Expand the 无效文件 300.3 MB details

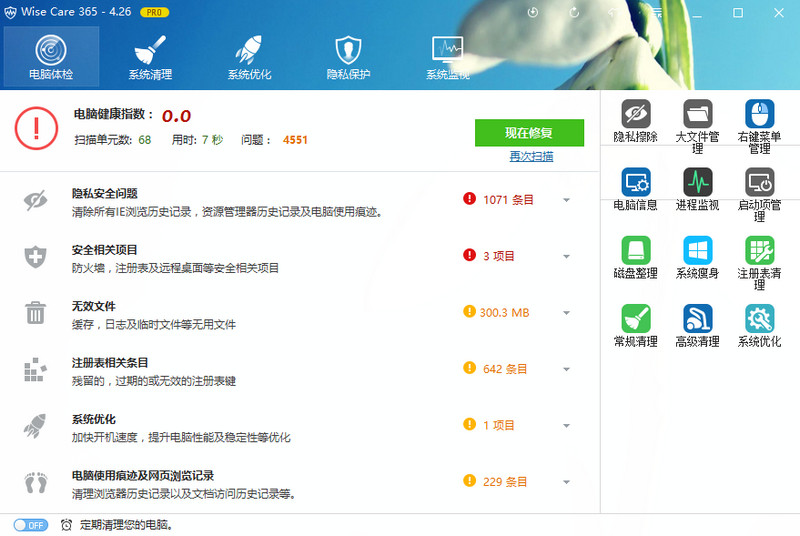tap(566, 313)
